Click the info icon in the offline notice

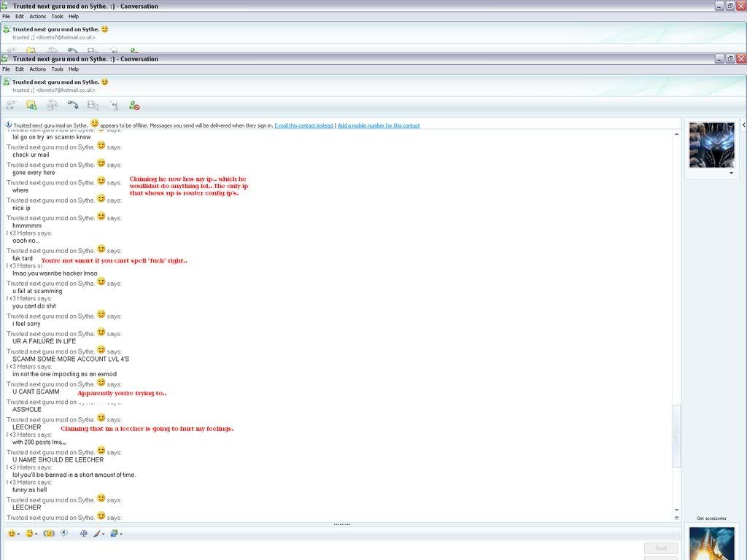[x=9, y=125]
